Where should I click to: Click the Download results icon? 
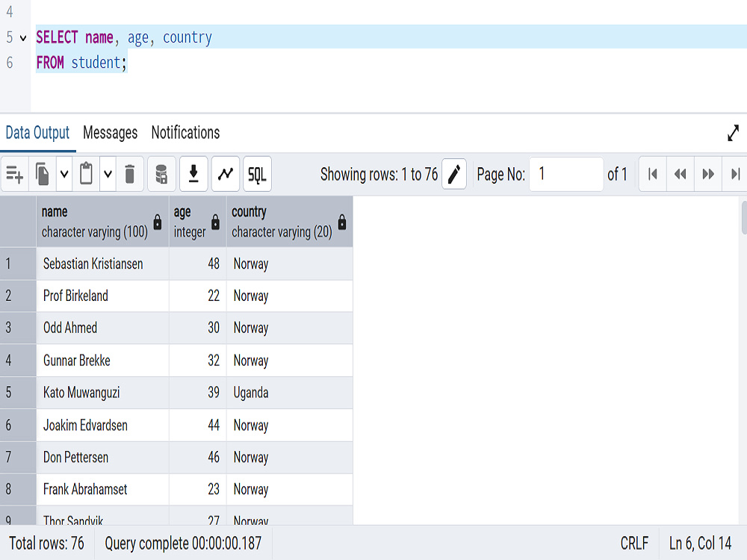193,174
